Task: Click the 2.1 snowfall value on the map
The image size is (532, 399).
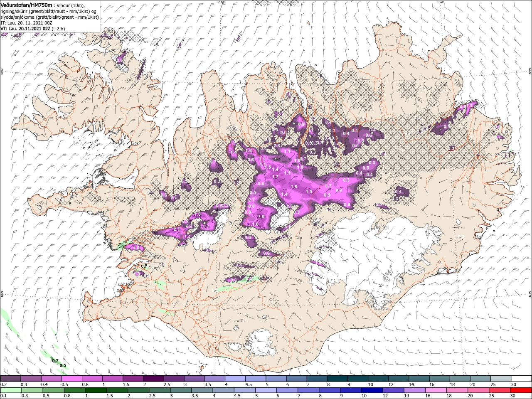Action: pyautogui.click(x=176, y=229)
